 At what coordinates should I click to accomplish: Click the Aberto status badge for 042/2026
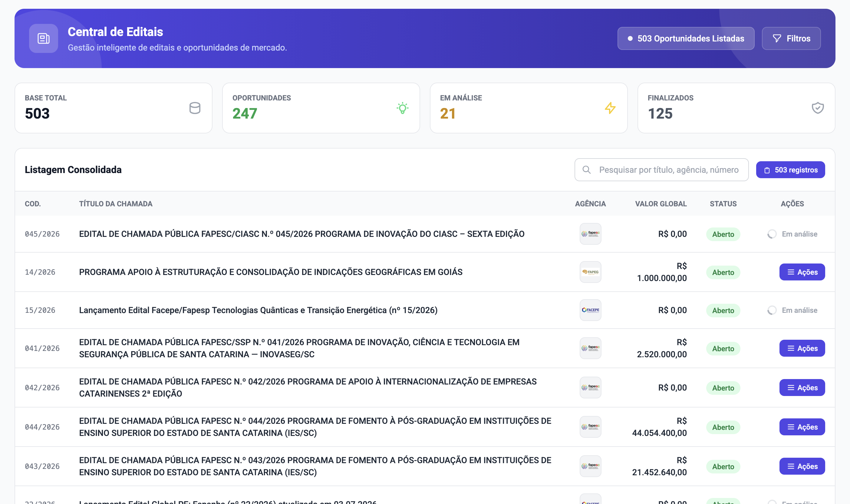coord(723,388)
